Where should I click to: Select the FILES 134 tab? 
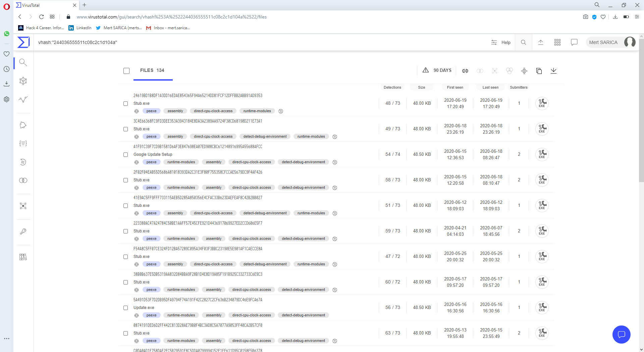[x=152, y=70]
